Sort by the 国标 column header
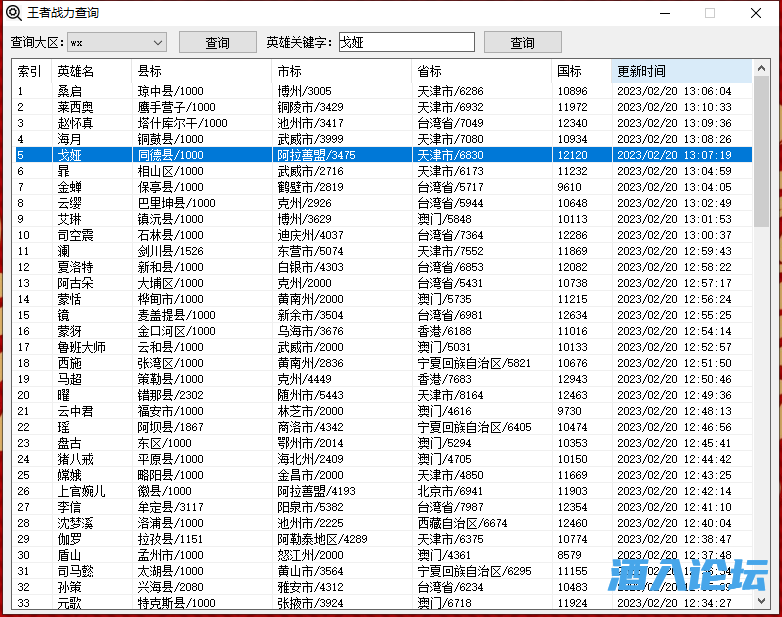Viewport: 782px width, 617px height. (x=581, y=71)
